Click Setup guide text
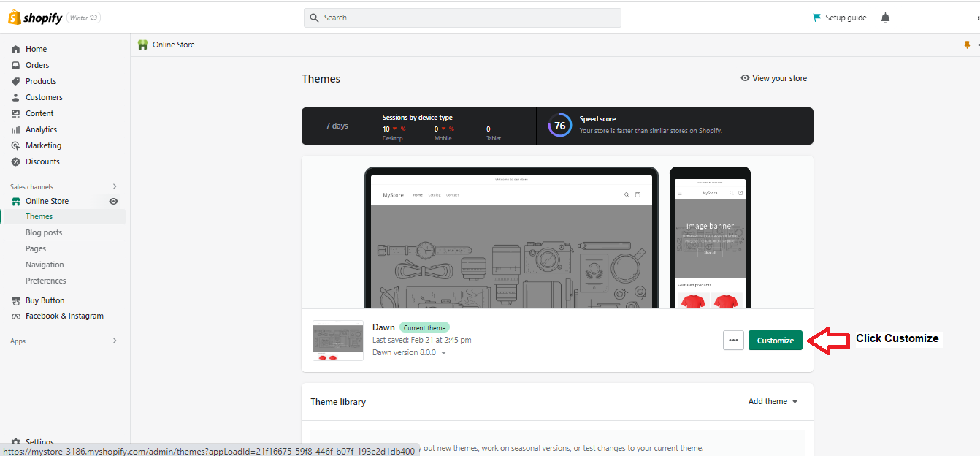 point(846,18)
